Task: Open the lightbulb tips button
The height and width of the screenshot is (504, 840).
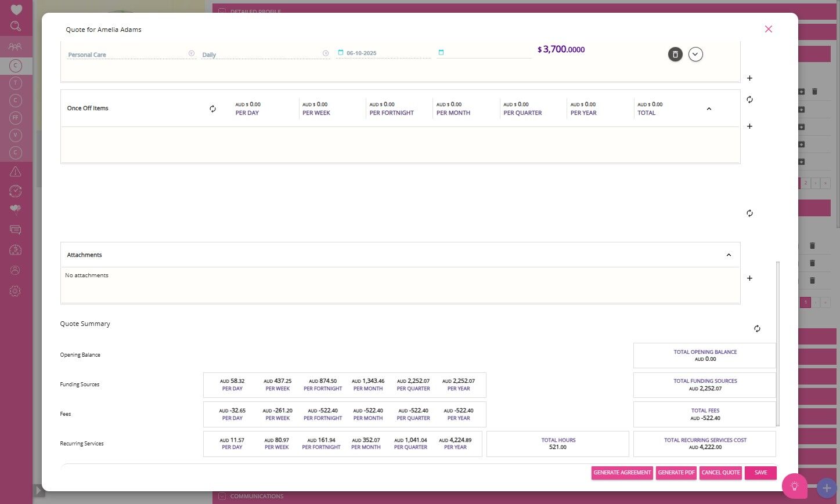Action: pos(795,486)
